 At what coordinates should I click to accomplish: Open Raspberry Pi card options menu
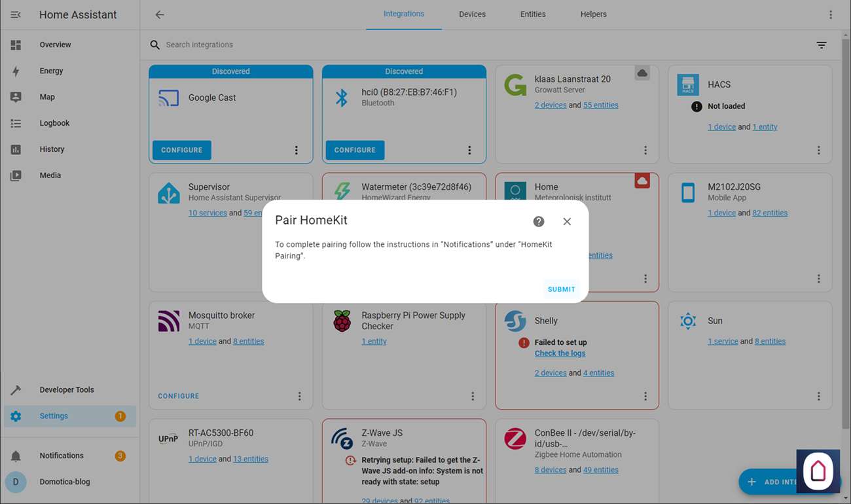click(473, 396)
